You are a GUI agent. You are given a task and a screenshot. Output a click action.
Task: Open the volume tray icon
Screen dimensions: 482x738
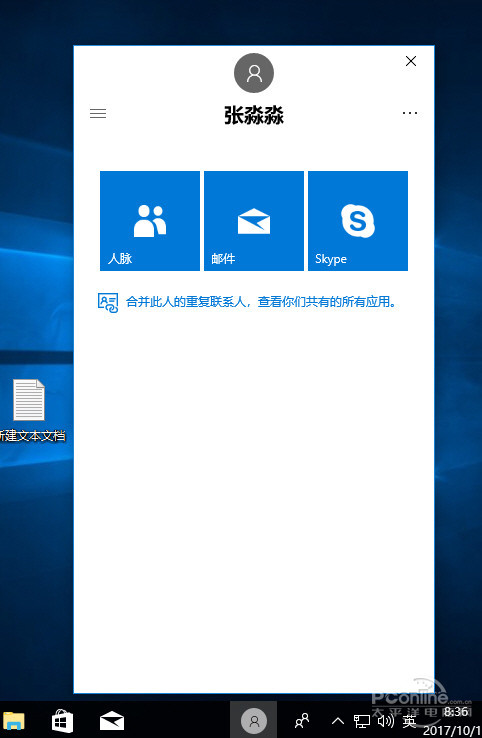click(386, 720)
